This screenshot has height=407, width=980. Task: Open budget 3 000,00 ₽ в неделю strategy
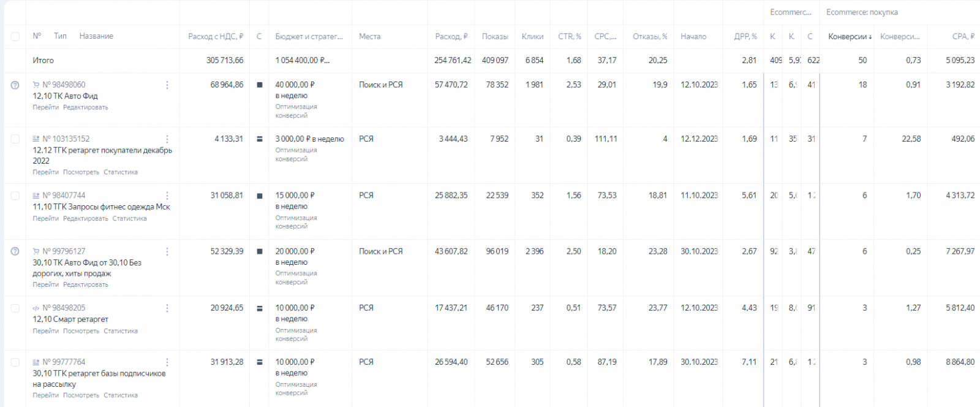point(309,139)
